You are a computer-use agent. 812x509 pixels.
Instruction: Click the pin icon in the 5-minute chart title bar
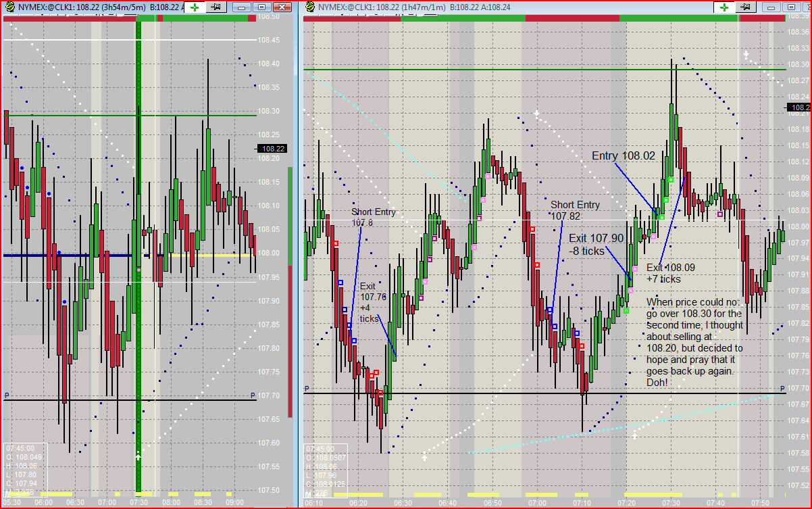pyautogui.click(x=215, y=7)
